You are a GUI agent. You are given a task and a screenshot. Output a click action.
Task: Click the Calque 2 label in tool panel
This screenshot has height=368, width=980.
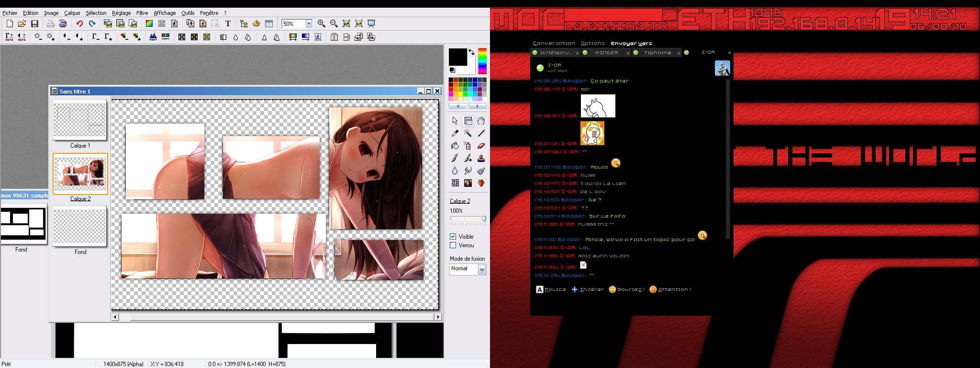click(460, 201)
